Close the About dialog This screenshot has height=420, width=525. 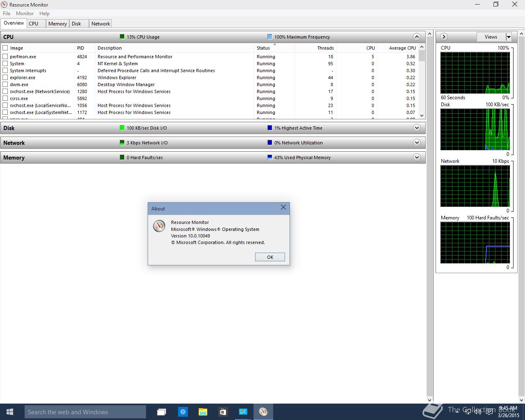click(x=283, y=208)
